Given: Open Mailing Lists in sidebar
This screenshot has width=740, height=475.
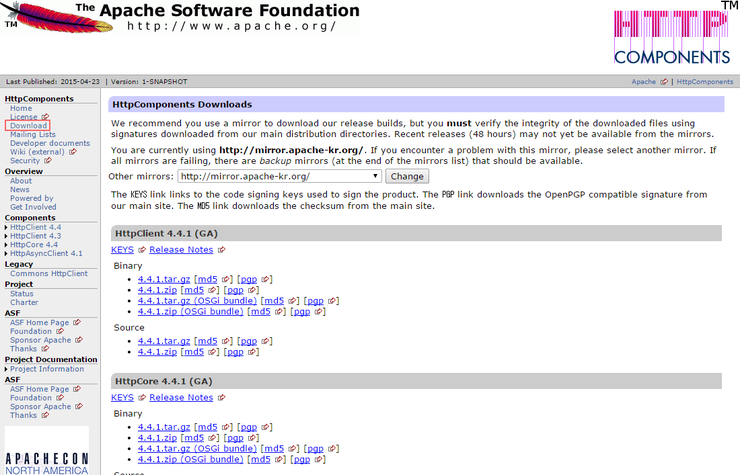Looking at the screenshot, I should click(x=33, y=135).
